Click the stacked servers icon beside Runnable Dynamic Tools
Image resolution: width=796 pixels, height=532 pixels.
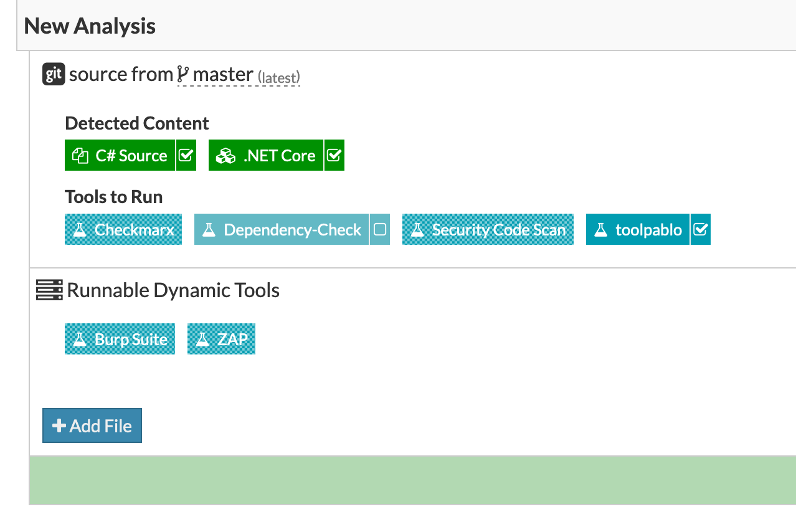[49, 290]
